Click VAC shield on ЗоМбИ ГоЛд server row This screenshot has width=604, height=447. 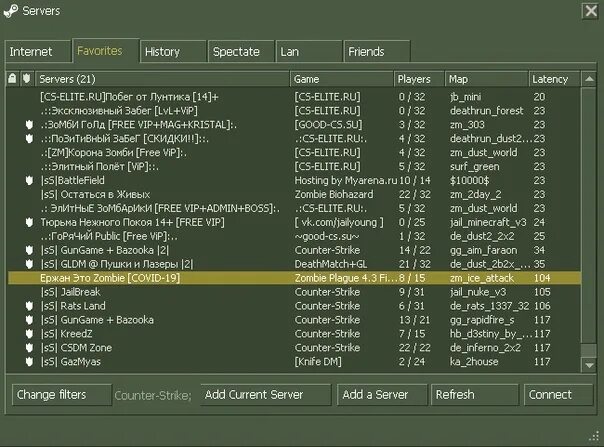click(29, 124)
